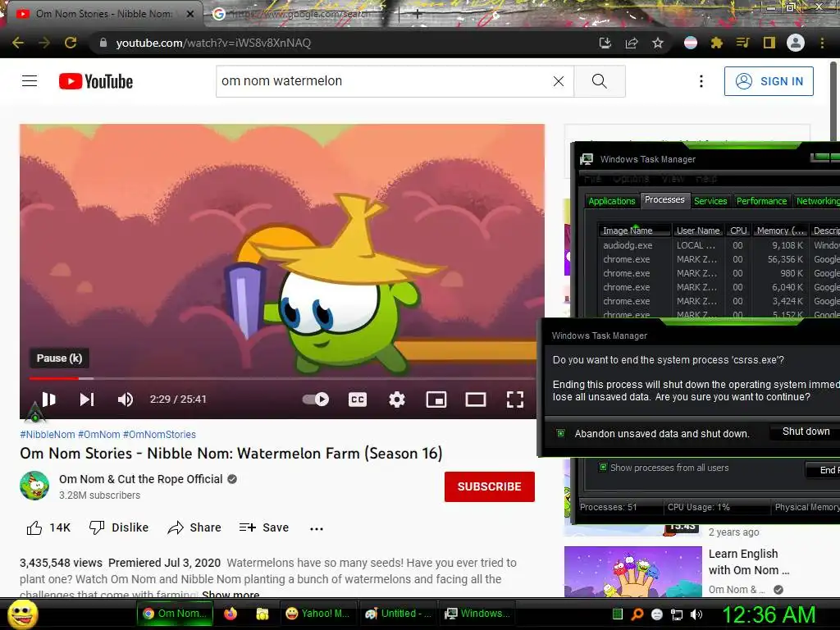Toggle the autoplay switch in player
Image resolution: width=840 pixels, height=630 pixels.
pos(316,399)
